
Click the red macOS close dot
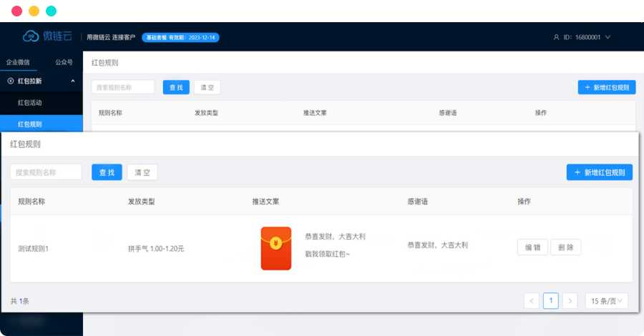pyautogui.click(x=16, y=11)
